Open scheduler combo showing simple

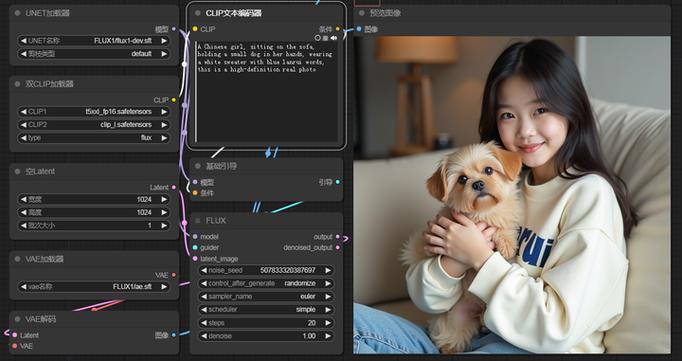click(x=266, y=310)
